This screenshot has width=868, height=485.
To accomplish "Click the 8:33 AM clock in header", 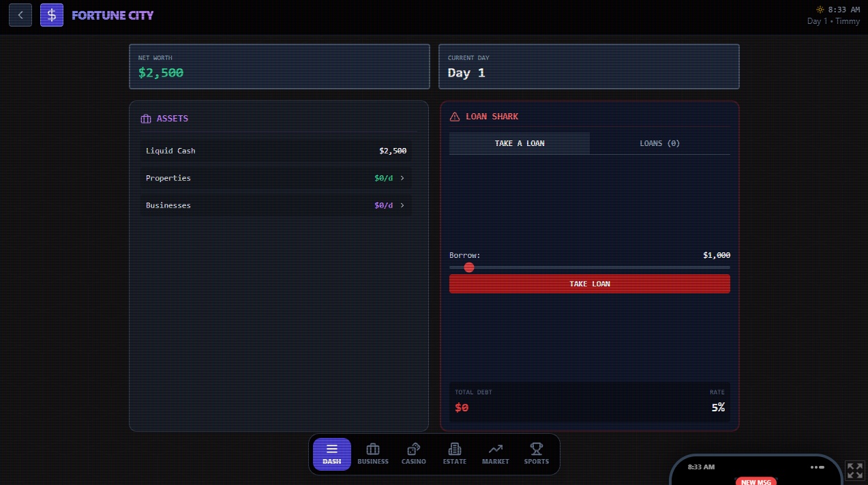I will [844, 10].
